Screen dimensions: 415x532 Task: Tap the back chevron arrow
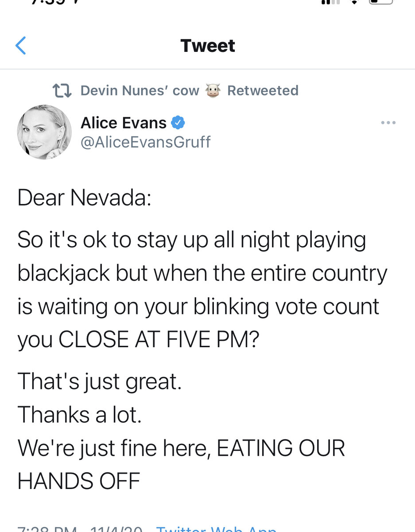point(21,46)
